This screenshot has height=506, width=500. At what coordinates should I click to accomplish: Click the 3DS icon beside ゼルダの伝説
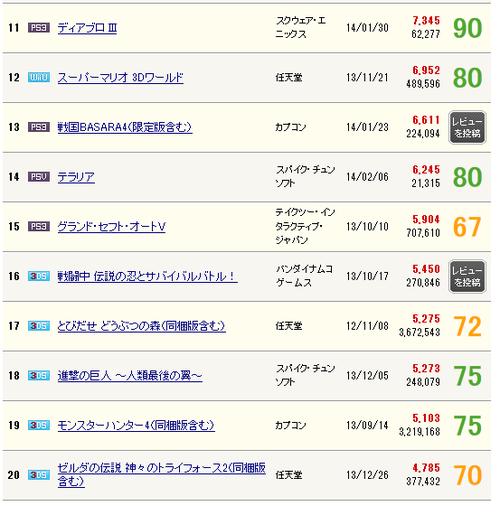coord(39,475)
